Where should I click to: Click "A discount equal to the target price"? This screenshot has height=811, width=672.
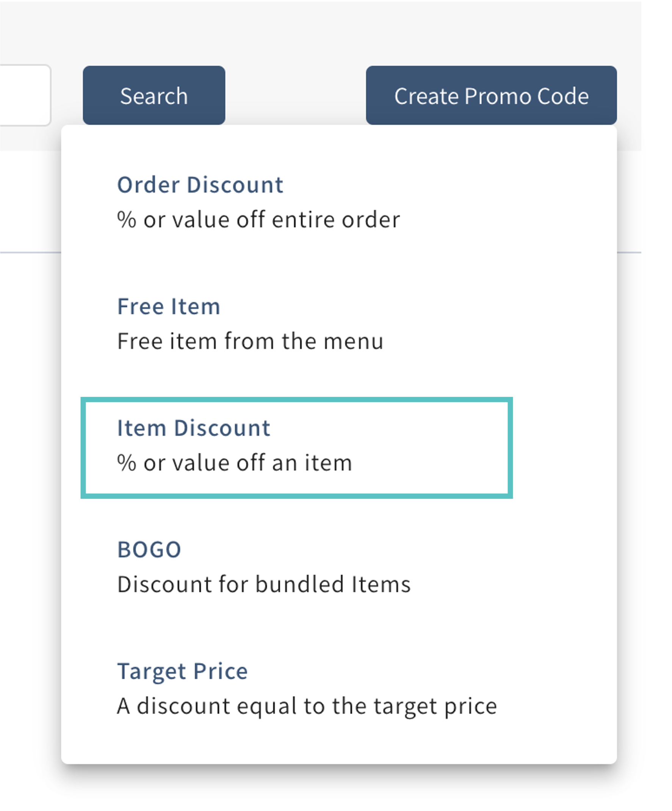pos(307,706)
